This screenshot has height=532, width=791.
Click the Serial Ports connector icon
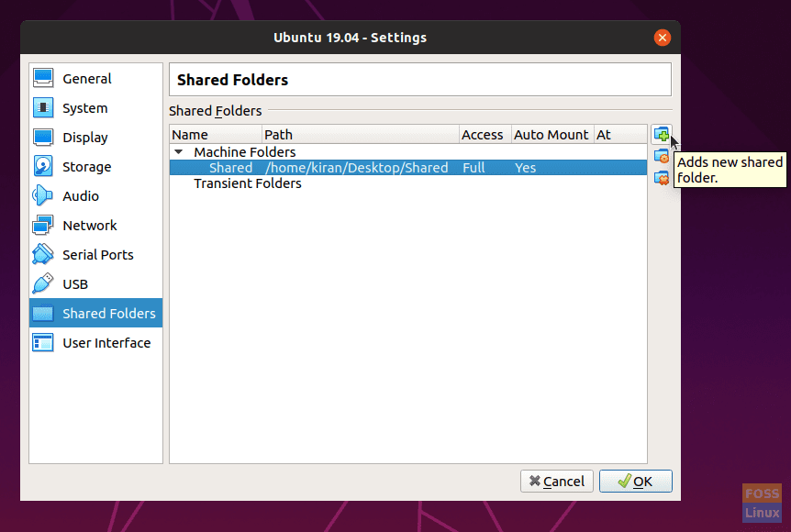click(43, 254)
